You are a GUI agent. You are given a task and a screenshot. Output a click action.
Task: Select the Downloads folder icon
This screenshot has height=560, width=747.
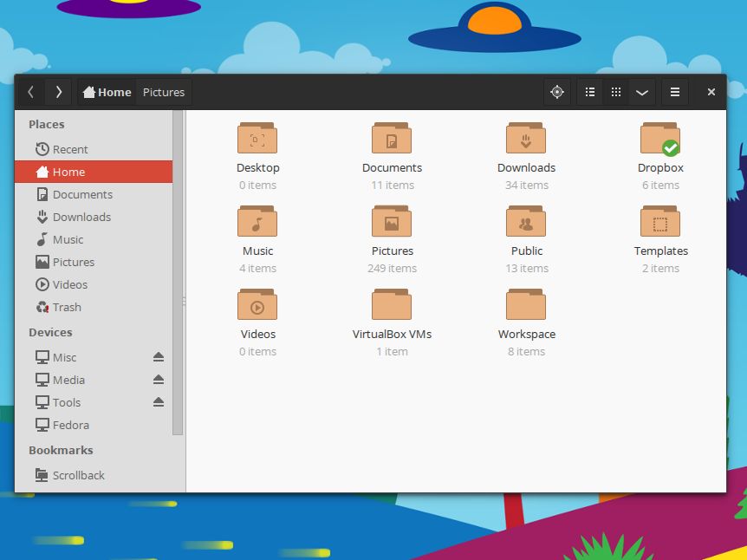[526, 138]
